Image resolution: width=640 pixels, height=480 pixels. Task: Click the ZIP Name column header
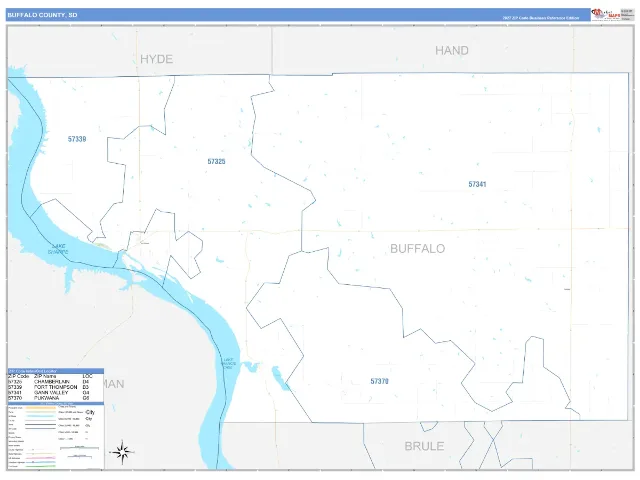click(45, 376)
